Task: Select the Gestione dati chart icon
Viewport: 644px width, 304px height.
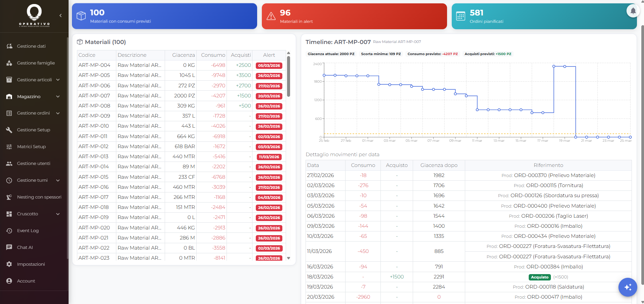Action: (9, 46)
